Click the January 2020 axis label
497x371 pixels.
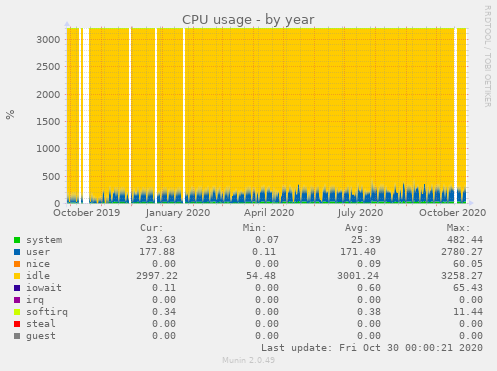tap(178, 213)
